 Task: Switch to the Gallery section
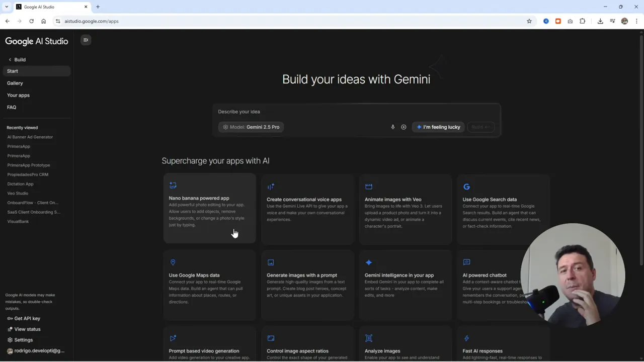click(15, 83)
